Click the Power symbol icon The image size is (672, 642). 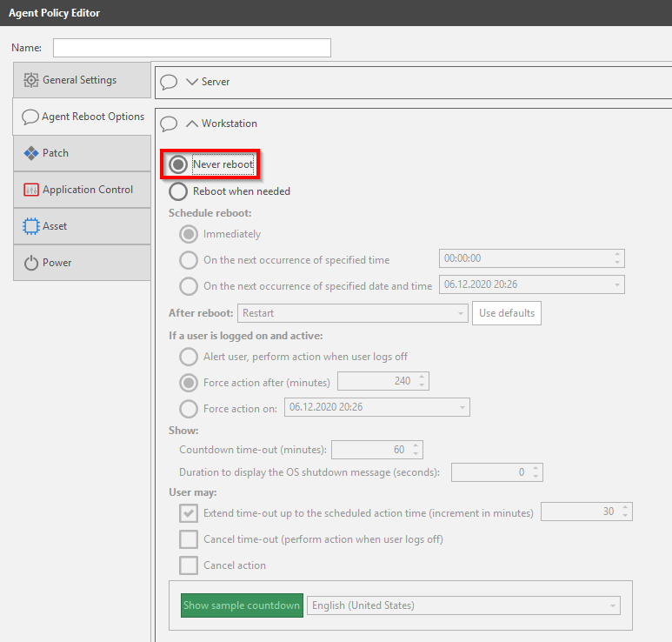click(x=31, y=263)
